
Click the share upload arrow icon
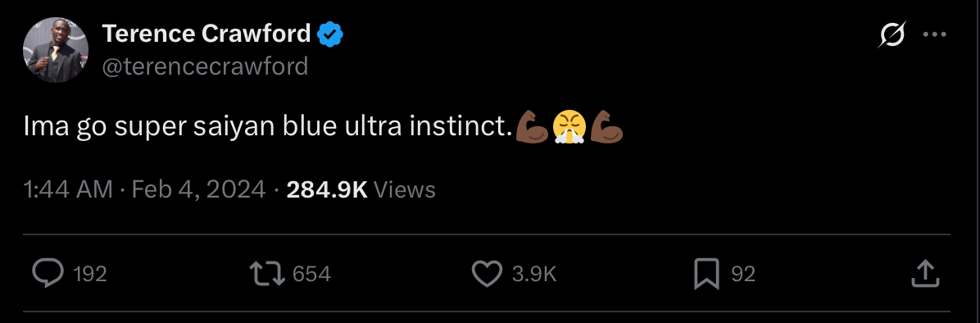(x=926, y=274)
